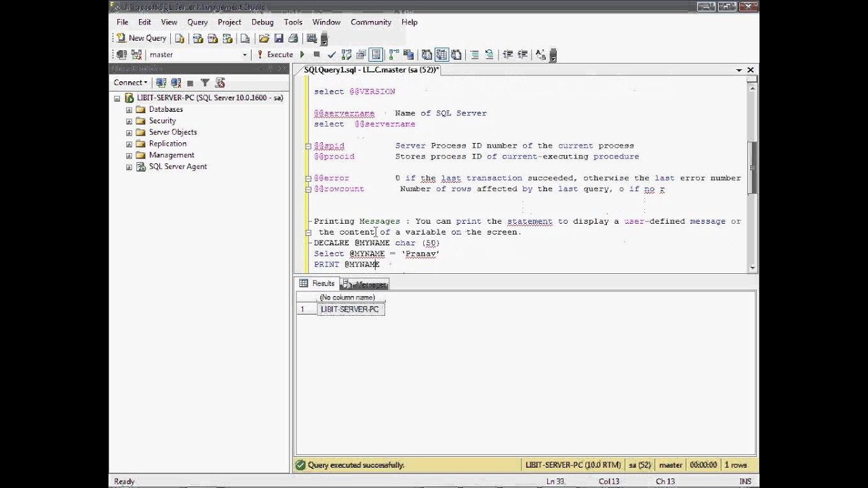Image resolution: width=868 pixels, height=488 pixels.
Task: Execute the query
Action: [x=275, y=55]
